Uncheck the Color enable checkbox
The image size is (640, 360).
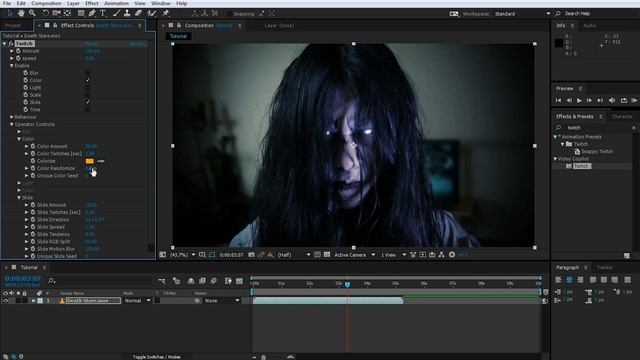coord(87,80)
